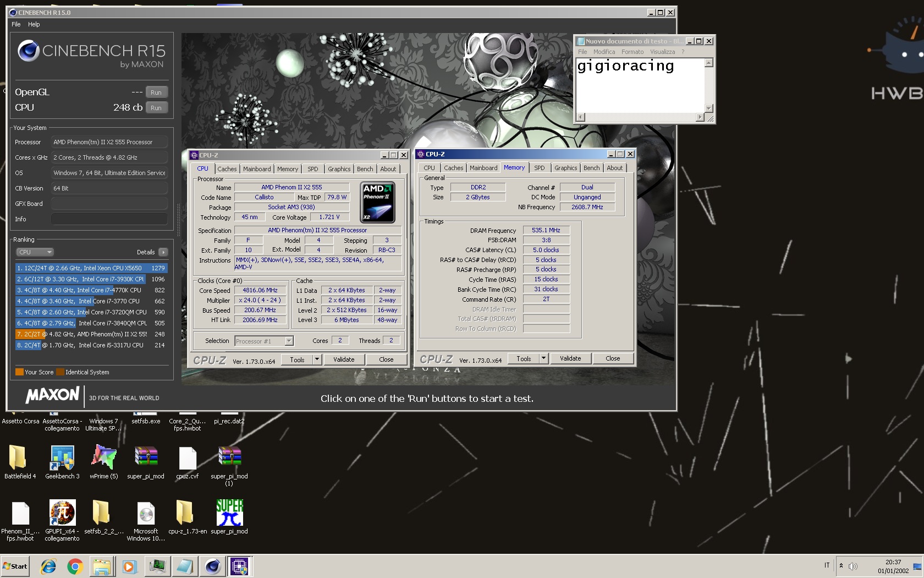Image resolution: width=924 pixels, height=578 pixels.
Task: Run the OpenGL benchmark
Action: (156, 92)
